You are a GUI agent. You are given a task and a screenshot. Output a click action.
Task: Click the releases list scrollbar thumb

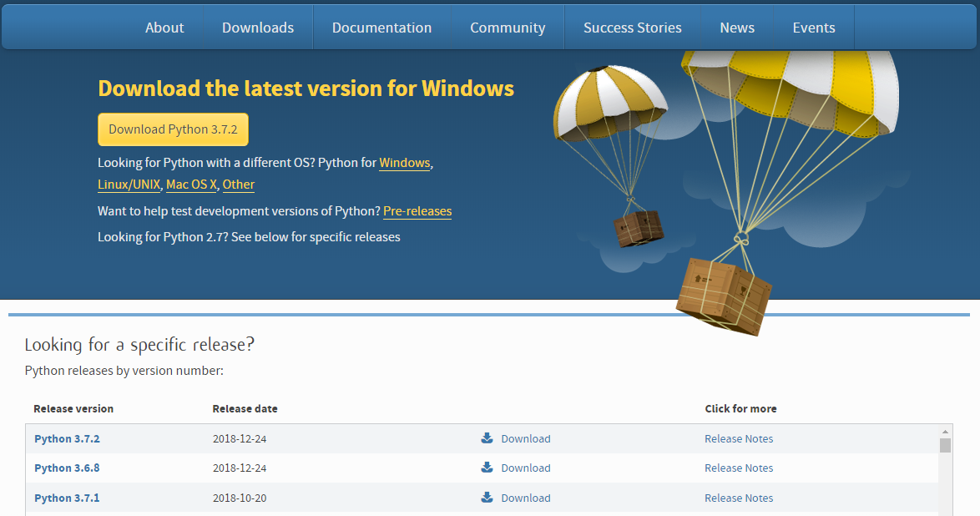pyautogui.click(x=945, y=445)
